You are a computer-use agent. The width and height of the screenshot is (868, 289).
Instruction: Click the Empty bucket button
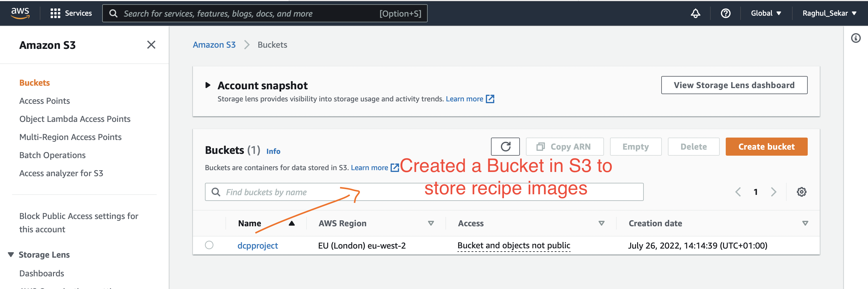[636, 147]
